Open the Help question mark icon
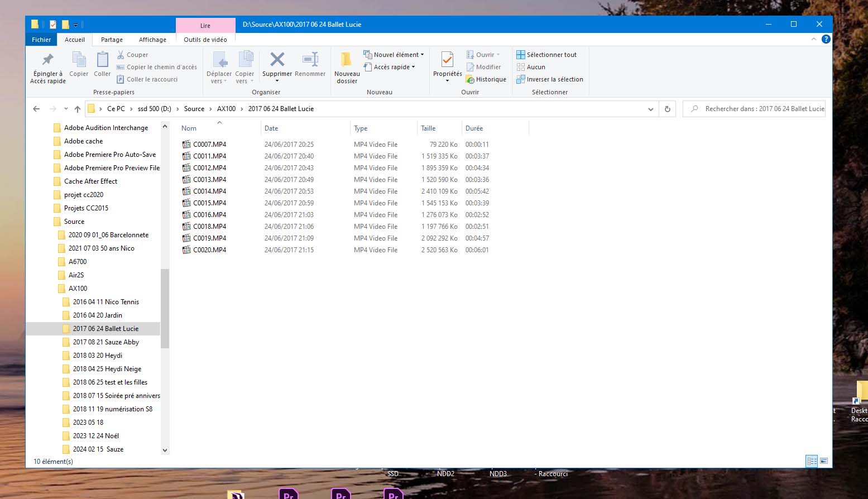This screenshot has height=499, width=868. click(826, 39)
